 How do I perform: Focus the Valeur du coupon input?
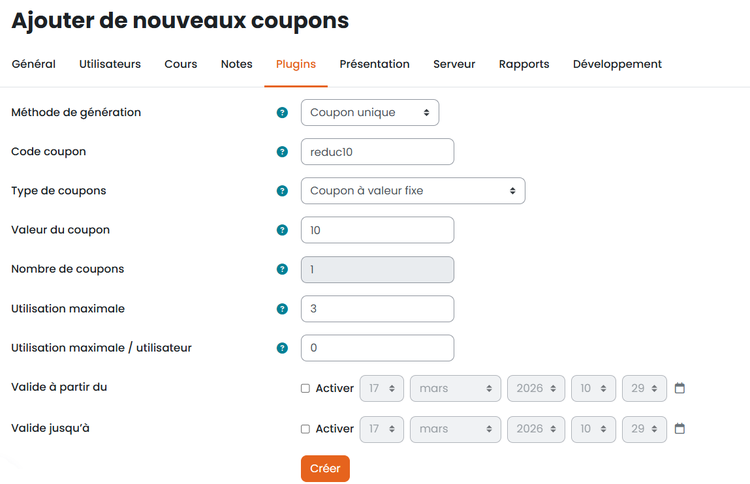377,230
